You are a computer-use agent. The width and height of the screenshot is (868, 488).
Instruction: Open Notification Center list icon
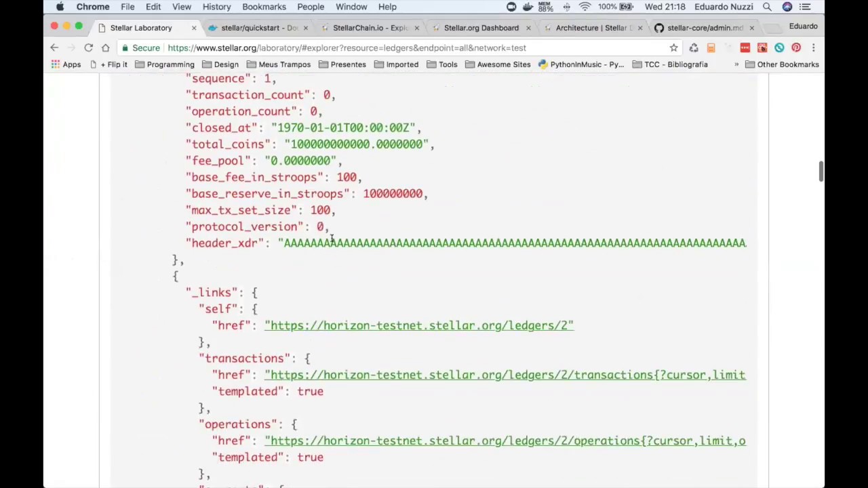point(805,7)
